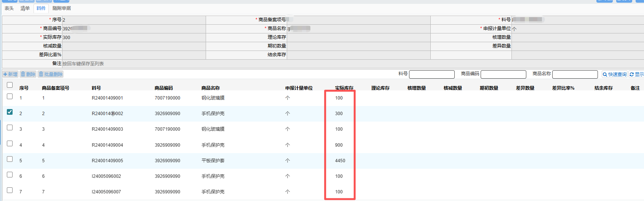Click the 差异数量 form field
Image resolution: width=644 pixels, height=201 pixels.
(x=578, y=46)
